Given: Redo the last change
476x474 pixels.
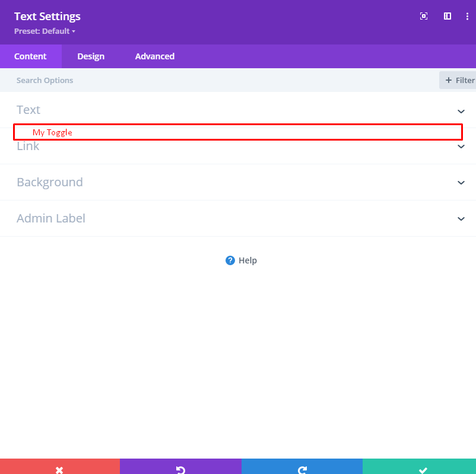Looking at the screenshot, I should 302,470.
